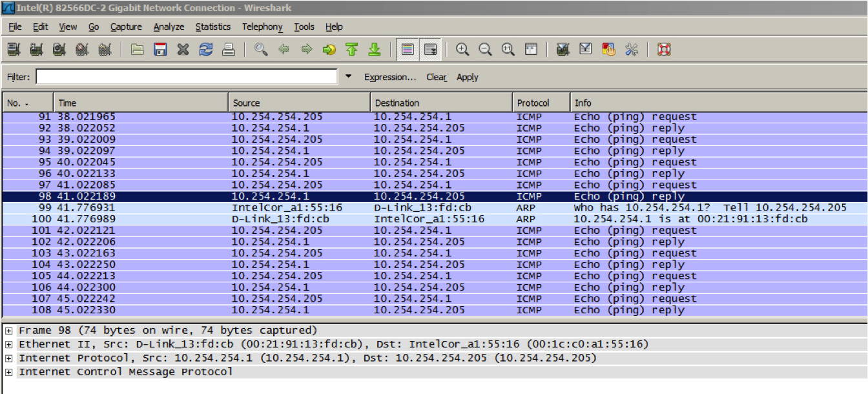868x394 pixels.
Task: Toggle colorize packet list button
Action: pos(408,50)
